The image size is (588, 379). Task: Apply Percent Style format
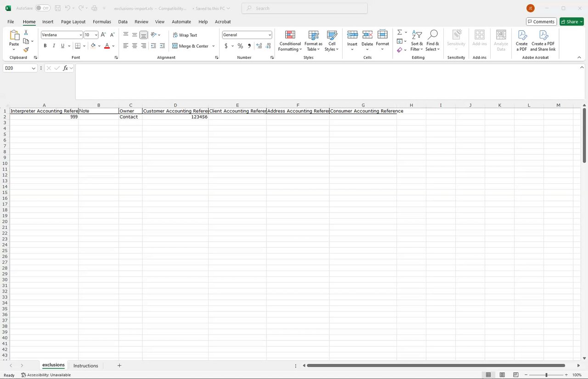[240, 46]
